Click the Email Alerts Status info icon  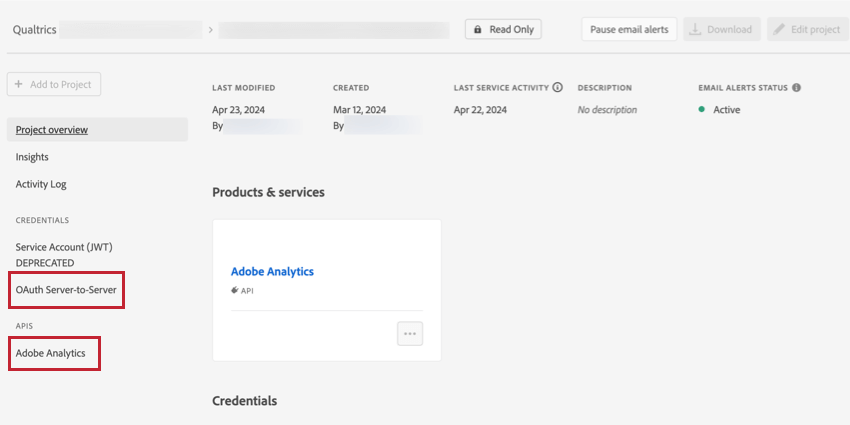point(796,88)
